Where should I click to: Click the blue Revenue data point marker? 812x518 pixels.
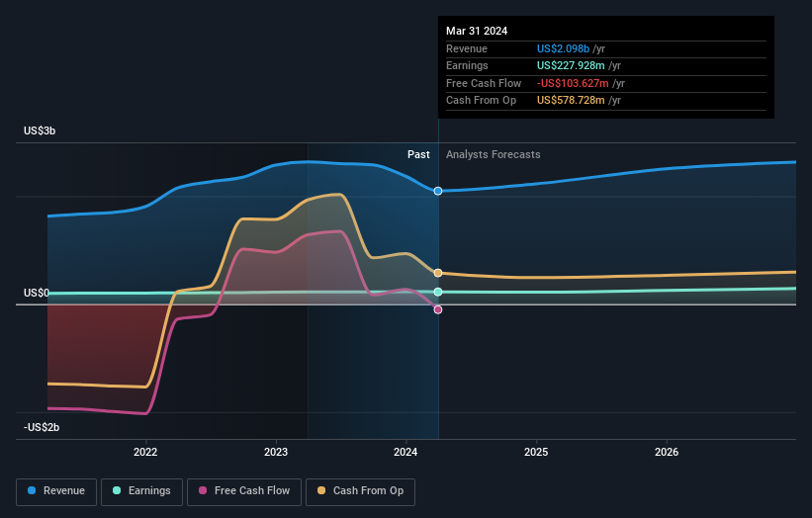(438, 191)
